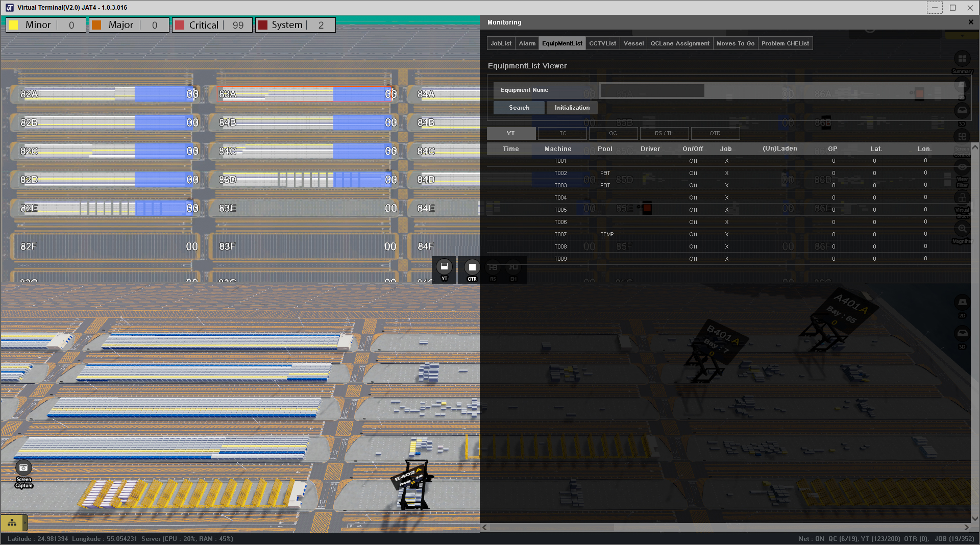Click the hierarchy icon at bottom left
Screen dimensions: 980x545
[12, 523]
